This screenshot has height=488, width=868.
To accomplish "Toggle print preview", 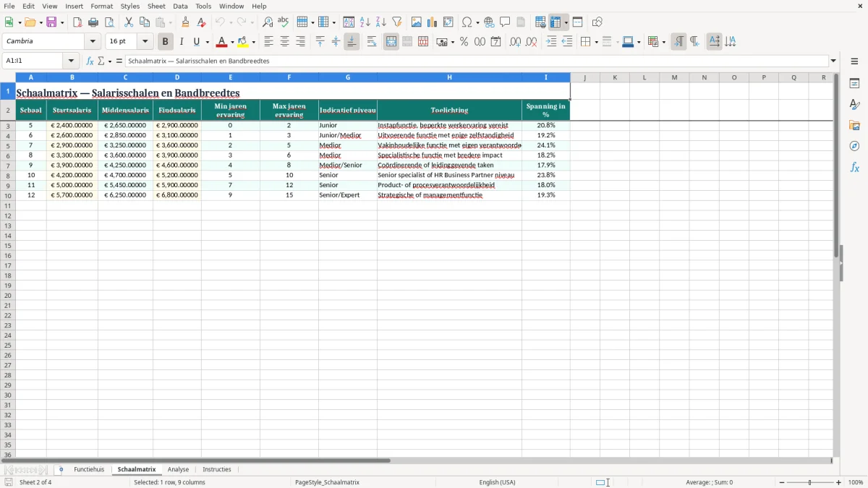I will (x=109, y=22).
